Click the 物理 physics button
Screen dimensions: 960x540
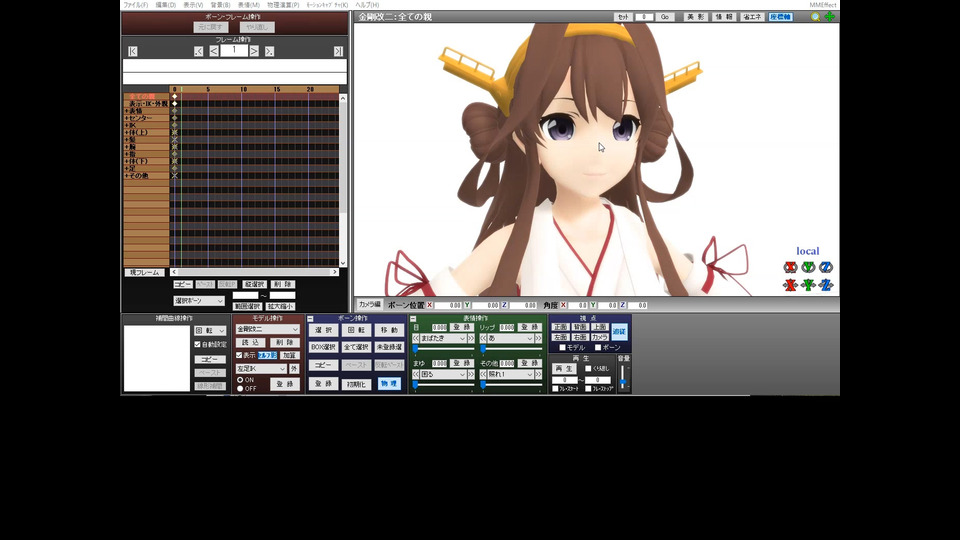point(389,384)
